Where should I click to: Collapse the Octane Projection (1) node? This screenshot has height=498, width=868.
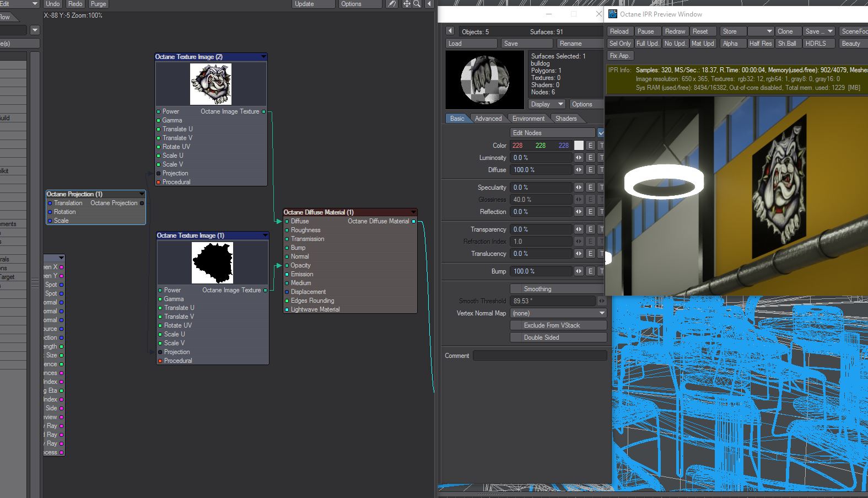[x=142, y=194]
